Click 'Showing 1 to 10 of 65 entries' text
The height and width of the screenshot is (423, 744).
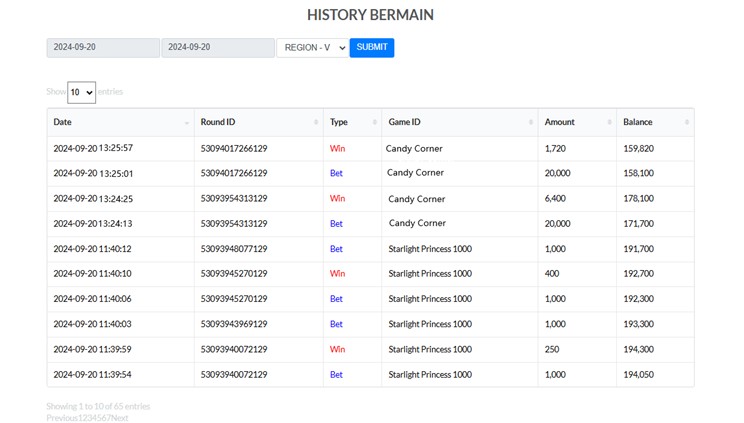(98, 406)
